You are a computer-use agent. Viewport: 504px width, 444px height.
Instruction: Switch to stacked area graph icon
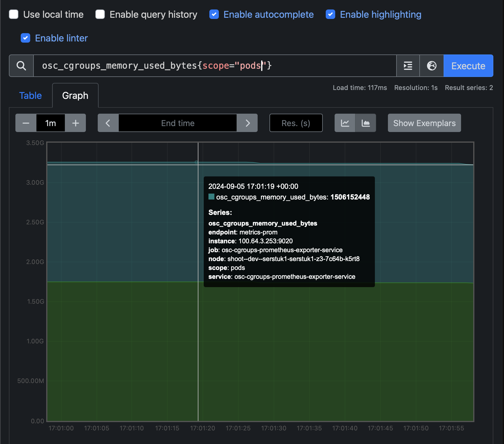pos(366,123)
